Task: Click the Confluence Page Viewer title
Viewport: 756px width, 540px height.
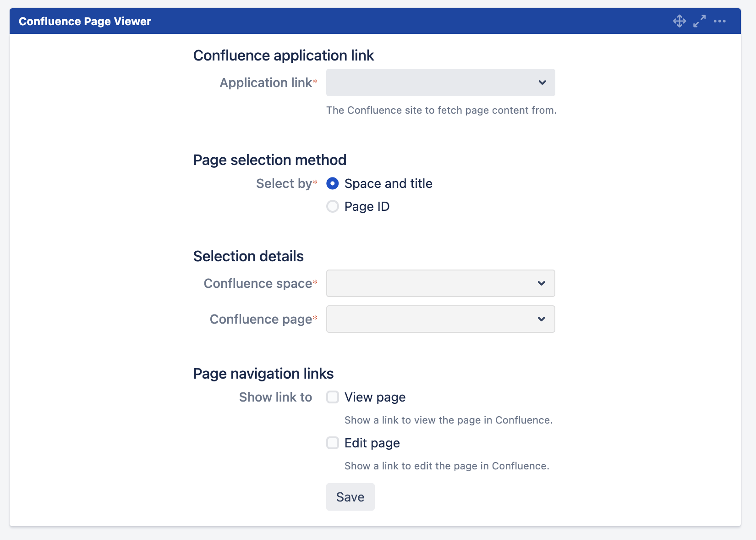Action: tap(85, 22)
